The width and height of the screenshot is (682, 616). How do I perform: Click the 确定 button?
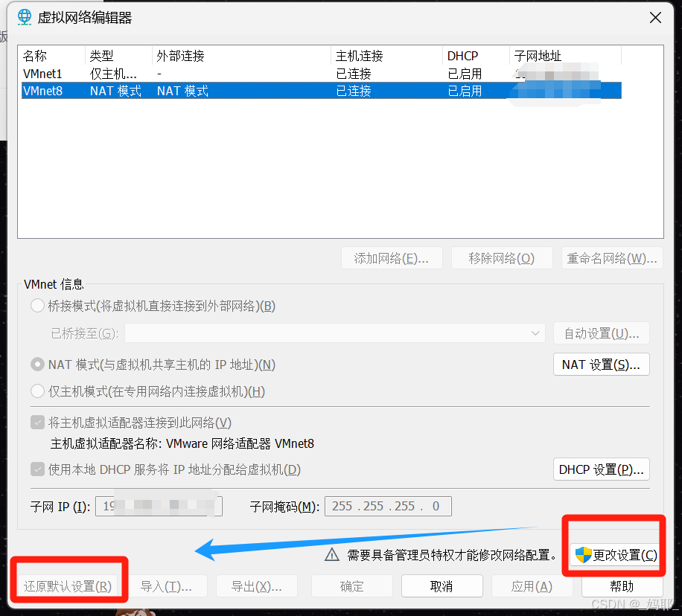pyautogui.click(x=352, y=586)
